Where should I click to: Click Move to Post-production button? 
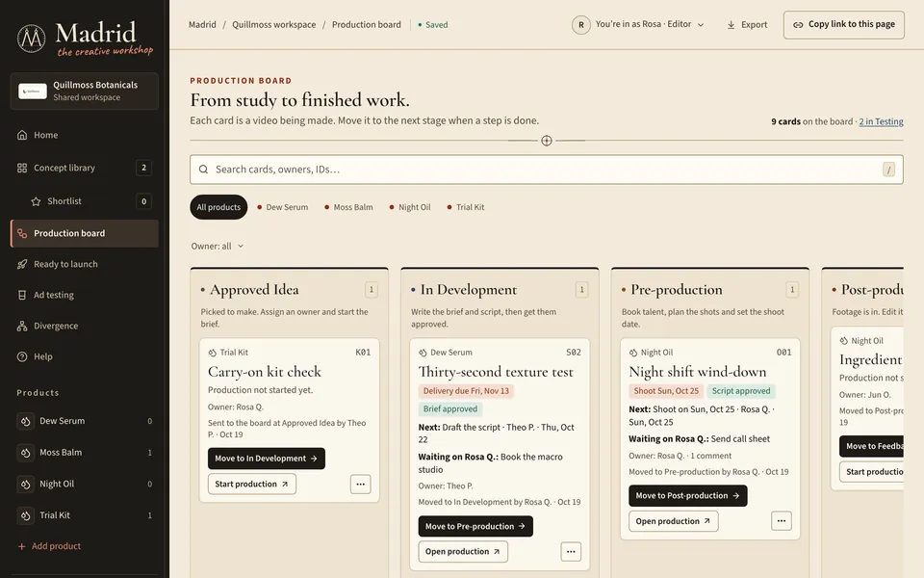(687, 496)
